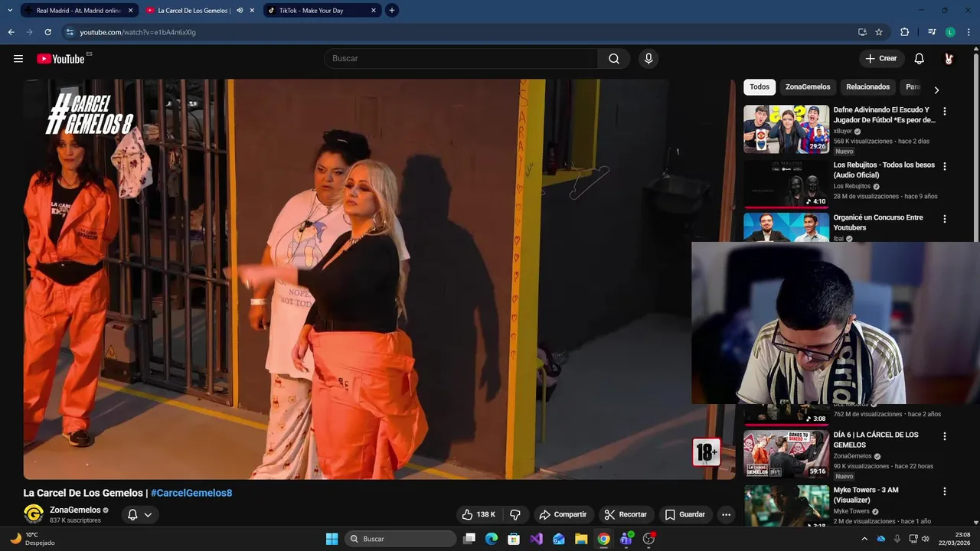This screenshot has height=551, width=980.
Task: Open options for Organicé un Concurso video
Action: tap(945, 219)
